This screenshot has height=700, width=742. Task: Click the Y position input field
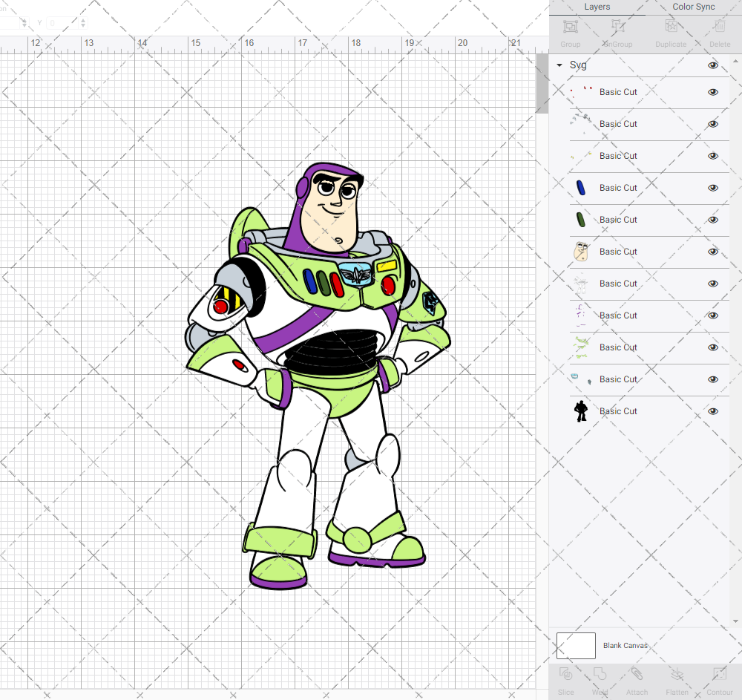click(x=63, y=23)
